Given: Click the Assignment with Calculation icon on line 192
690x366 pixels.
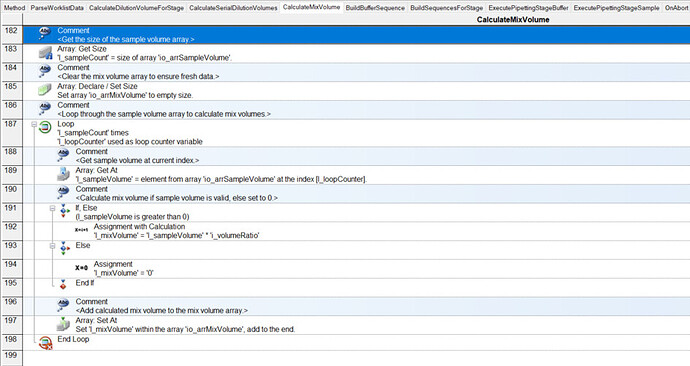Looking at the screenshot, I should [81, 230].
